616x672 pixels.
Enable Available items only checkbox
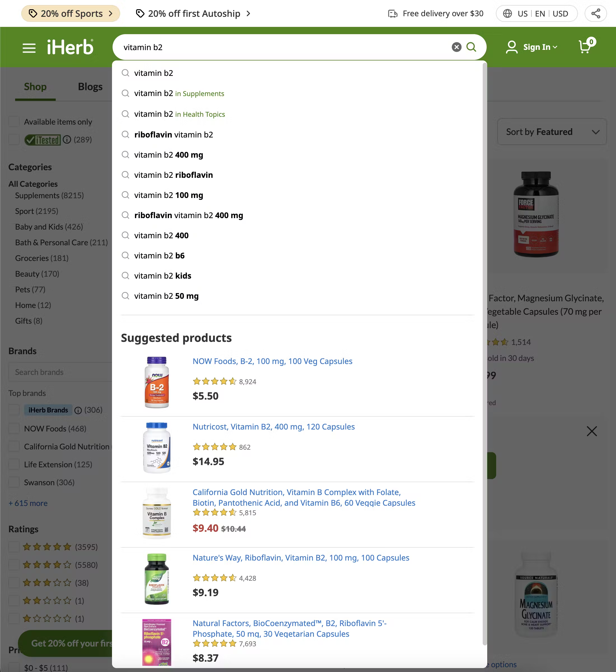point(14,122)
